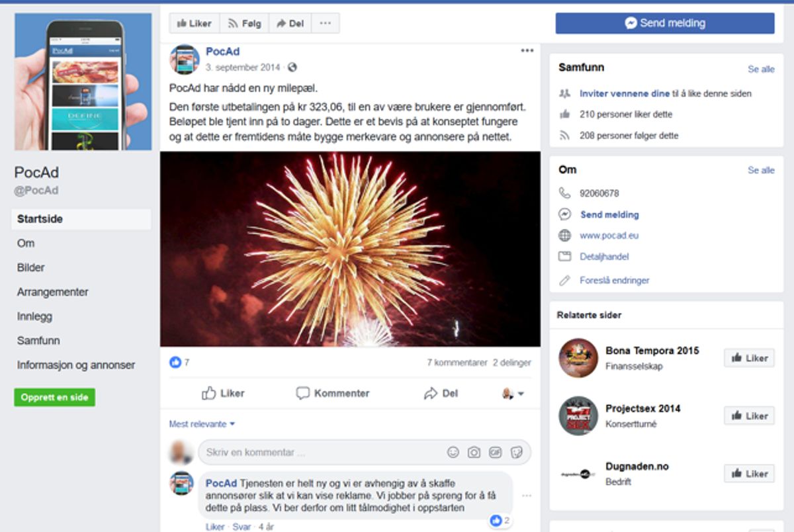
Task: Like the Dugnaden.no page
Action: [x=749, y=474]
